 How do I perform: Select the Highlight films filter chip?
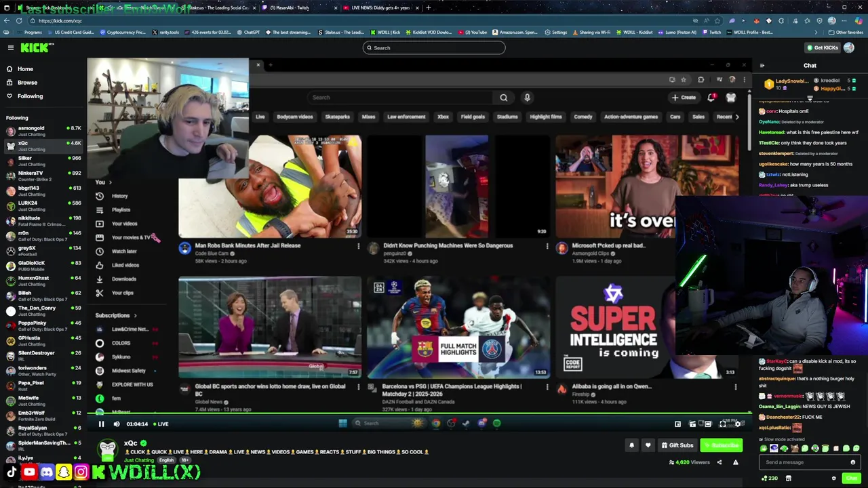pyautogui.click(x=546, y=117)
